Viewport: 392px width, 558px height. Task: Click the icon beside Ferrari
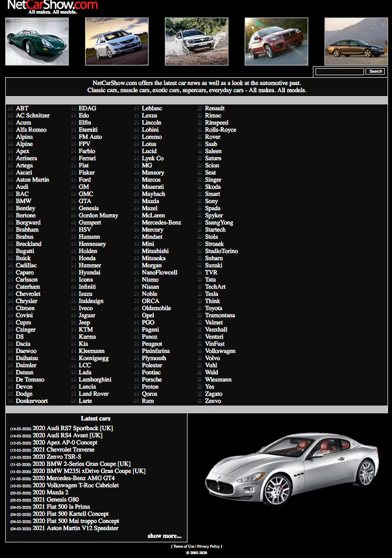pyautogui.click(x=74, y=158)
